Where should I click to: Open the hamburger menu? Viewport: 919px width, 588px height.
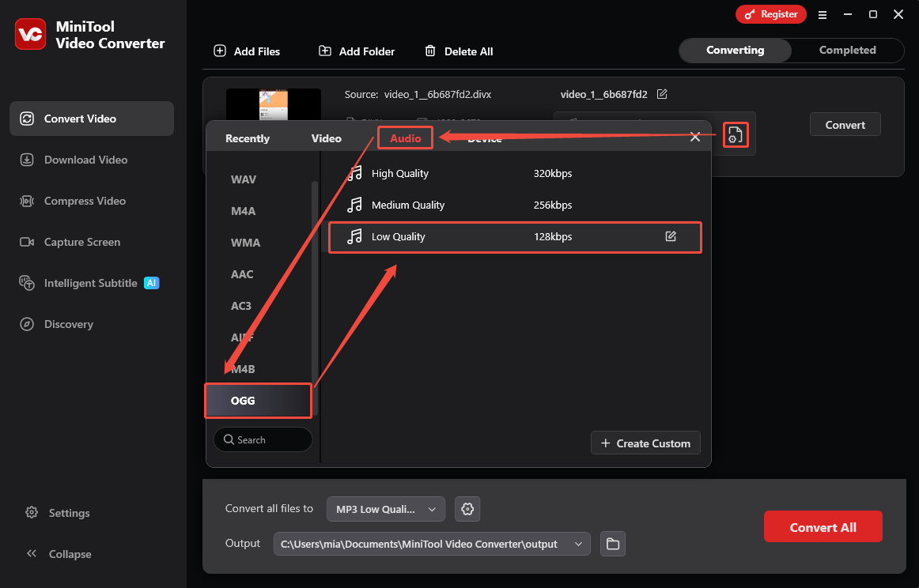tap(823, 14)
